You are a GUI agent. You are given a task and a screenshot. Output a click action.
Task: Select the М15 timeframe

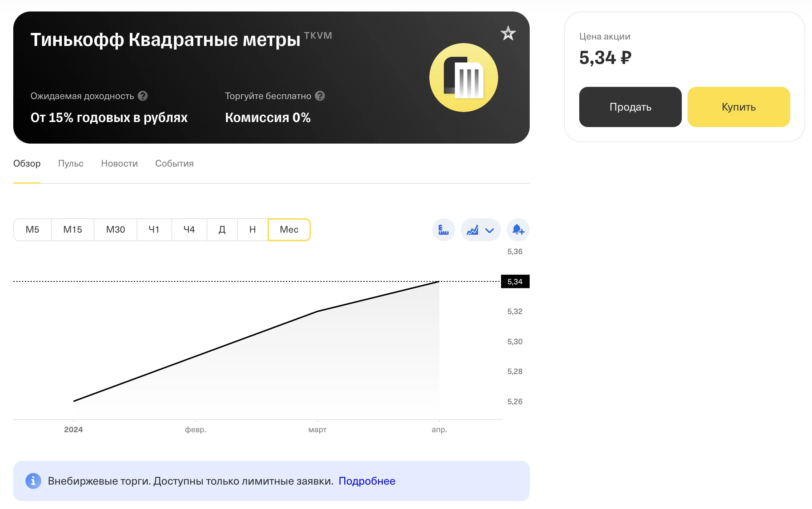click(x=72, y=230)
